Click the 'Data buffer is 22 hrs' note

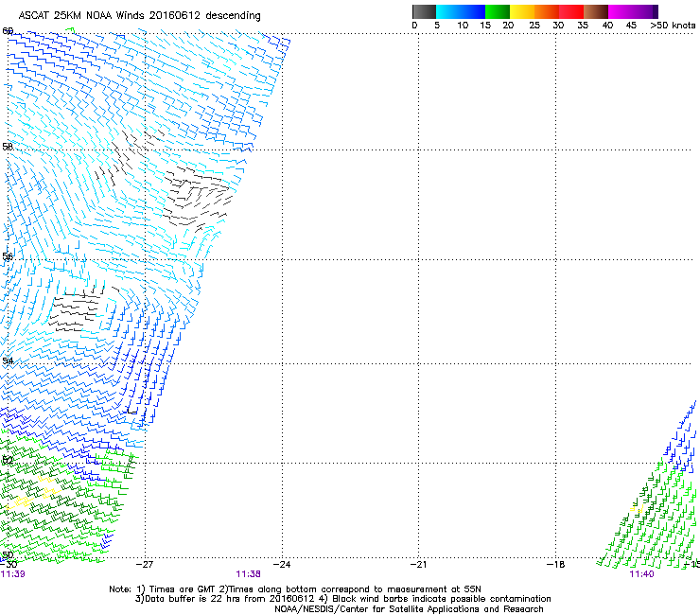(x=342, y=599)
